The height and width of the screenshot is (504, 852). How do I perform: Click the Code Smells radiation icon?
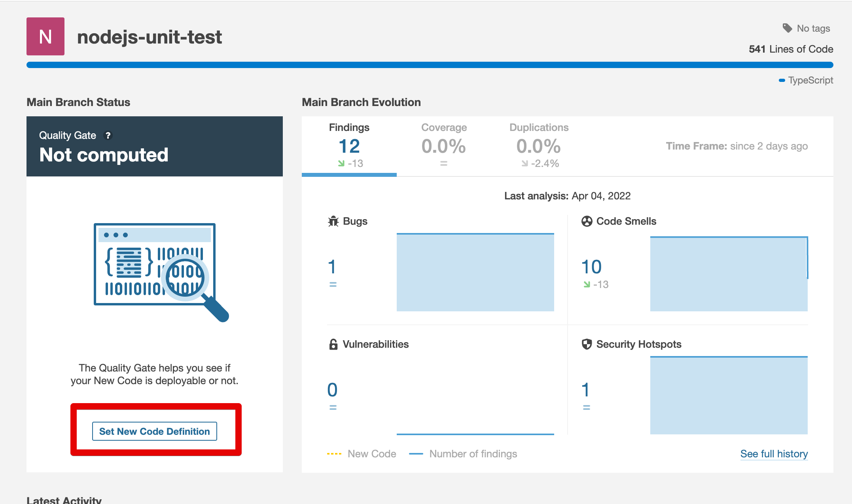coord(587,221)
